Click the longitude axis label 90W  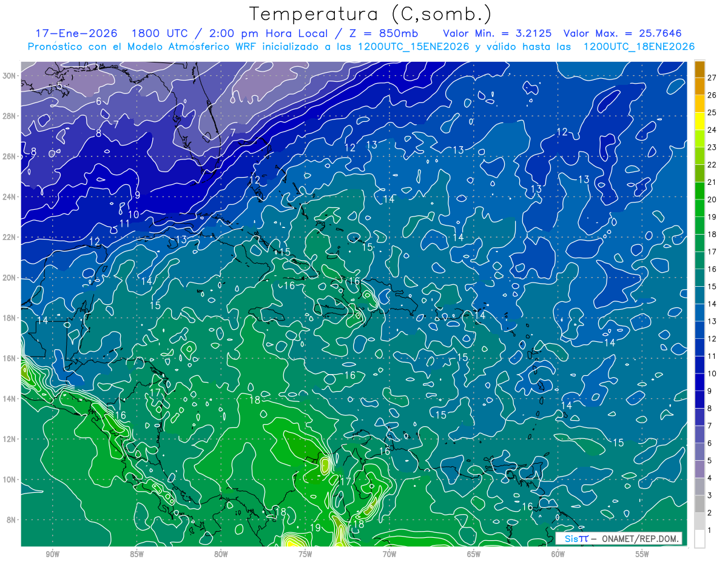52,555
